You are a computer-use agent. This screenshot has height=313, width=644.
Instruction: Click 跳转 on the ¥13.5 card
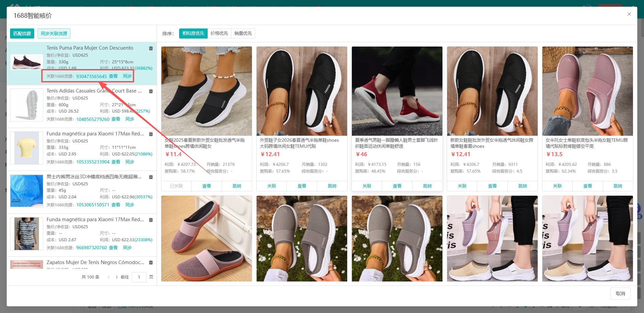(618, 186)
